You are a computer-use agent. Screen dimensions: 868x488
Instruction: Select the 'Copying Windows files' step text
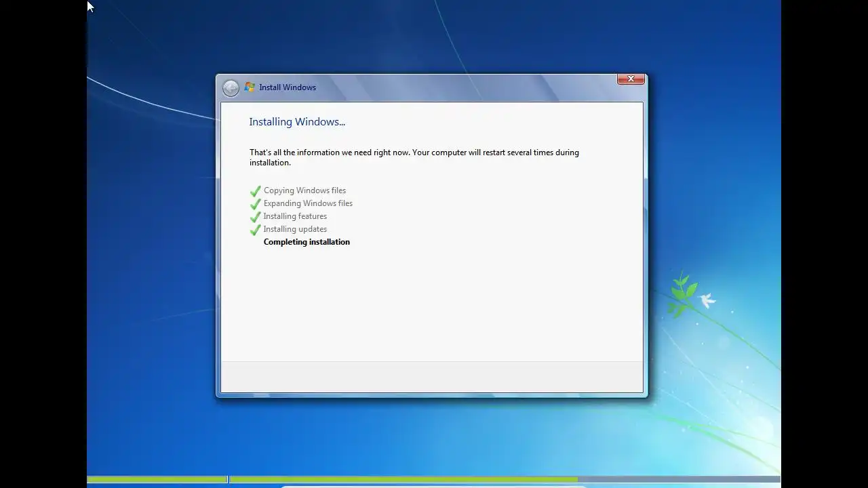304,190
